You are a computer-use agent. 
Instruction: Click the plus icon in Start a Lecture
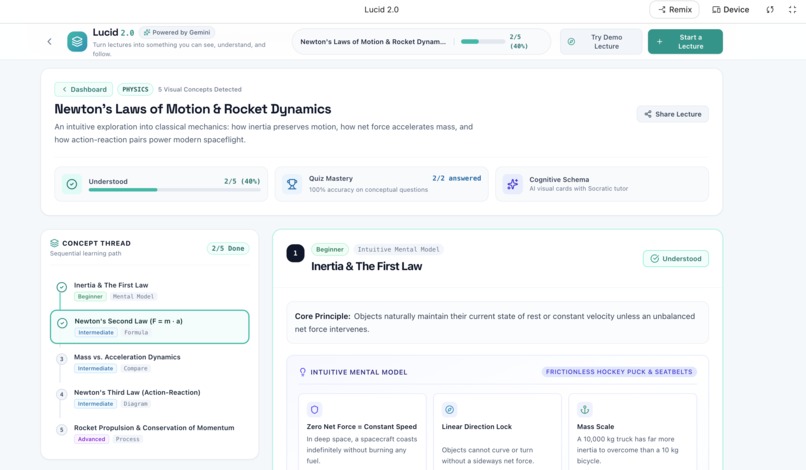(660, 42)
